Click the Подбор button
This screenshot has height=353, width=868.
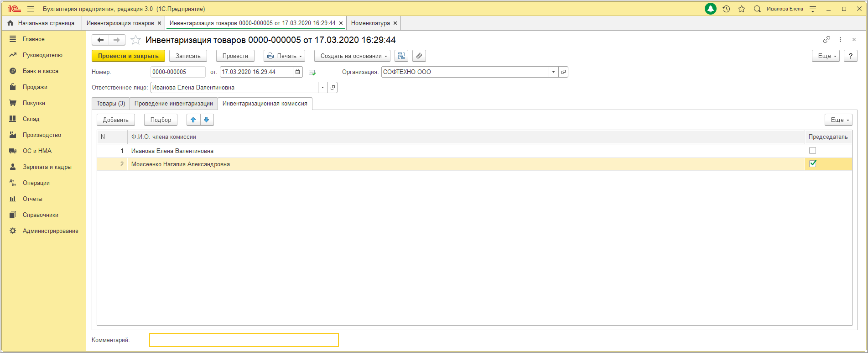[x=161, y=120]
